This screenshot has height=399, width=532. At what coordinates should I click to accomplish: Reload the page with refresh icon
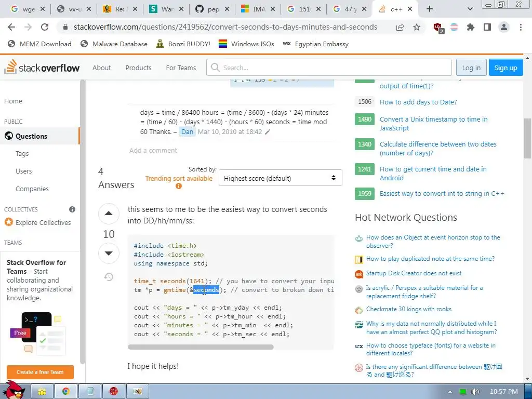45,27
